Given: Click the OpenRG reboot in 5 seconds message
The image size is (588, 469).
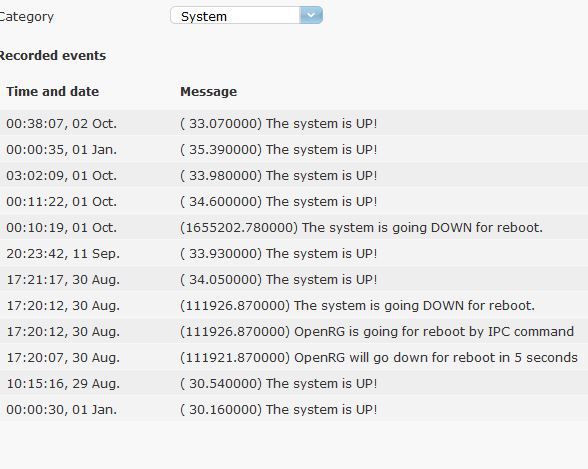Looking at the screenshot, I should (379, 358).
